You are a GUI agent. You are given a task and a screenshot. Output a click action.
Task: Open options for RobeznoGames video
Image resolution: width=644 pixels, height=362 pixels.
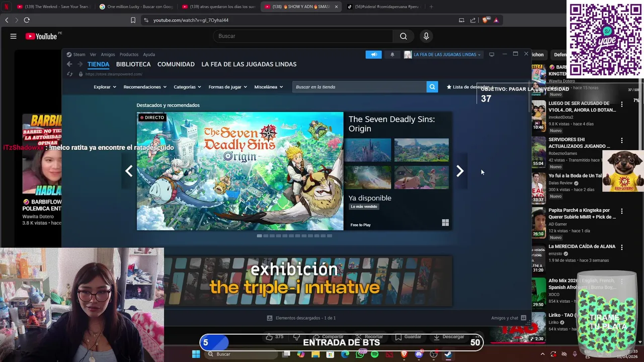click(622, 140)
